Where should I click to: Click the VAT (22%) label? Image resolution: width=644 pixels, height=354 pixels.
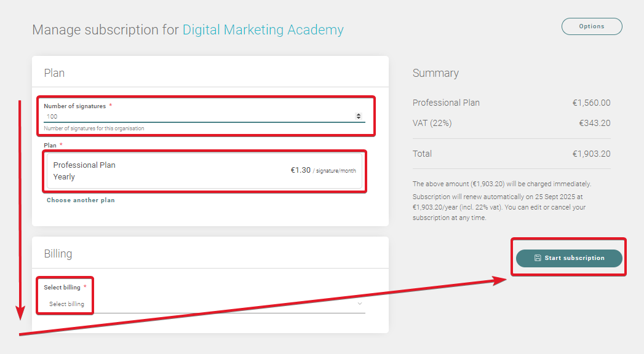432,123
